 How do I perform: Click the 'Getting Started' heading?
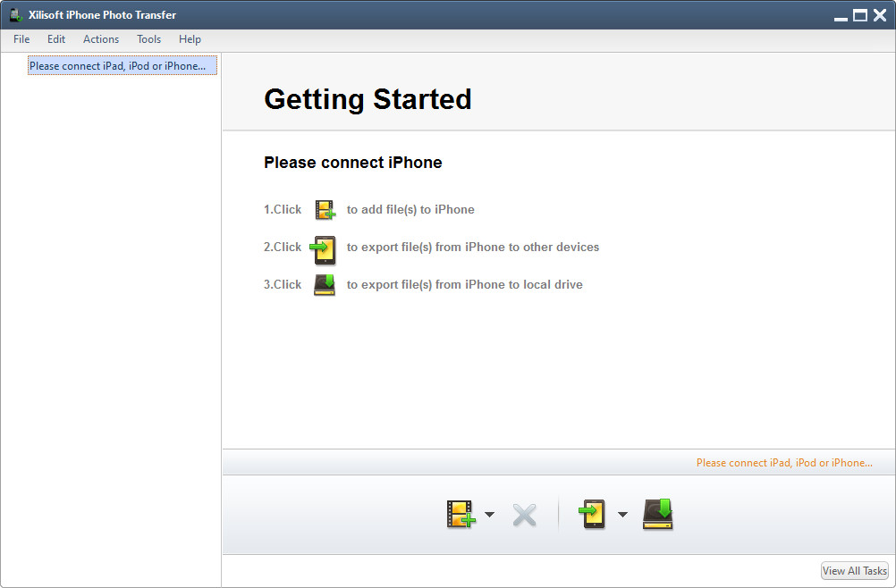pyautogui.click(x=368, y=99)
